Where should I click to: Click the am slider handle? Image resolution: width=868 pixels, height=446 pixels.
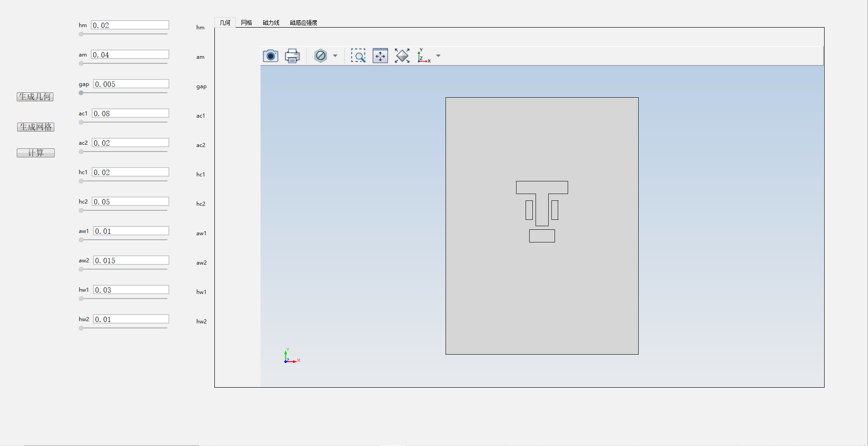(81, 63)
